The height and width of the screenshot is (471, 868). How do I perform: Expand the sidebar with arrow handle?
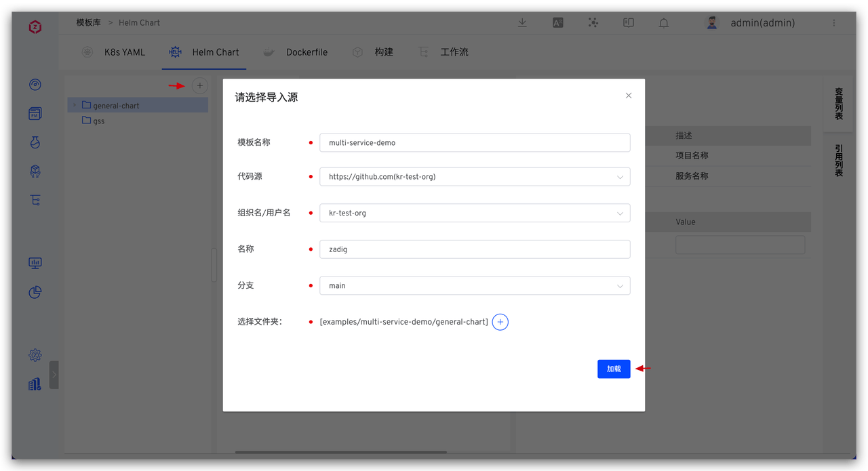(54, 375)
